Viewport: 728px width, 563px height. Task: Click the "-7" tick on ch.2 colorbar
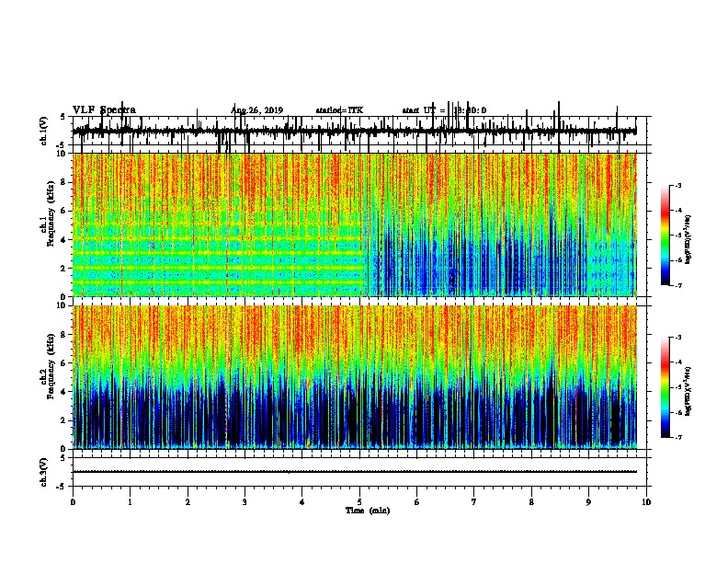tap(677, 437)
